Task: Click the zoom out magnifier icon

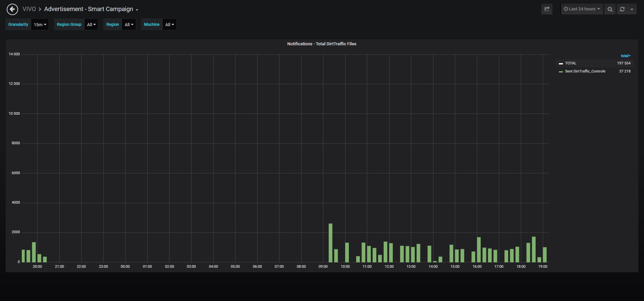Action: (x=610, y=9)
